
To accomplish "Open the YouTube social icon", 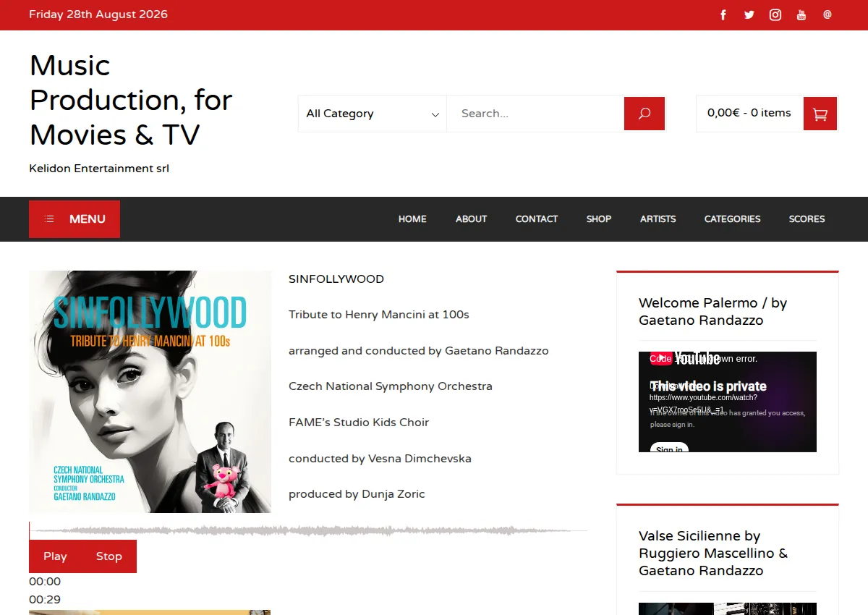I will tap(801, 15).
